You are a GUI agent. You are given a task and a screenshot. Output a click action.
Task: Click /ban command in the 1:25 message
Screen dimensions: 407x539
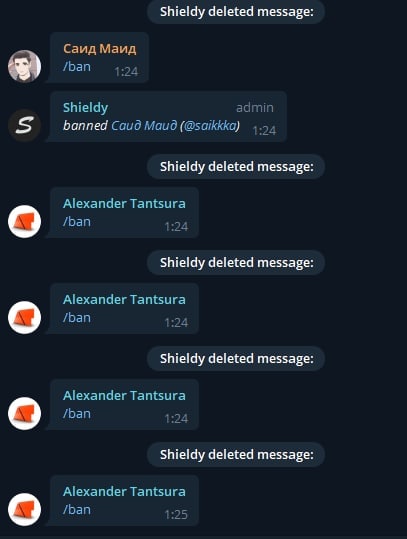(x=77, y=509)
